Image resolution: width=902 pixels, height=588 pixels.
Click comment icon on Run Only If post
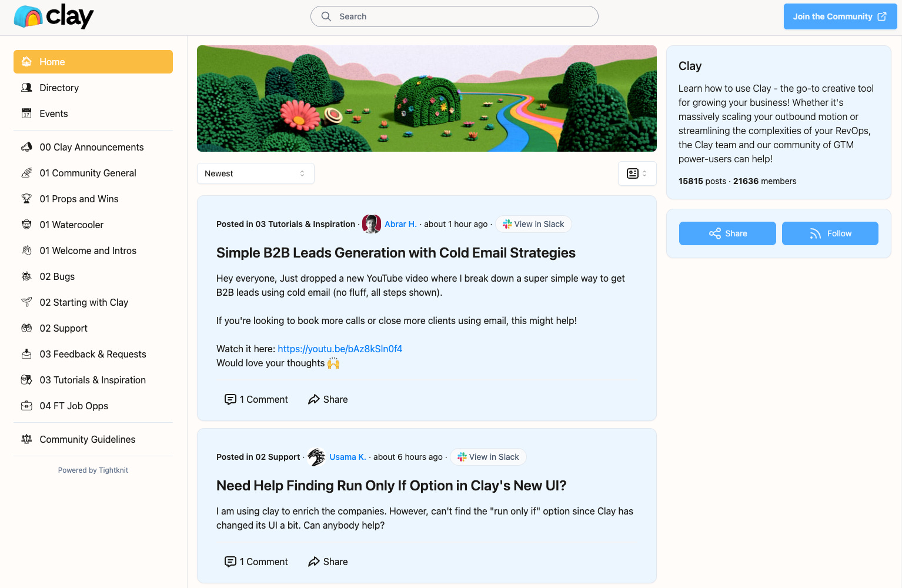click(x=230, y=562)
